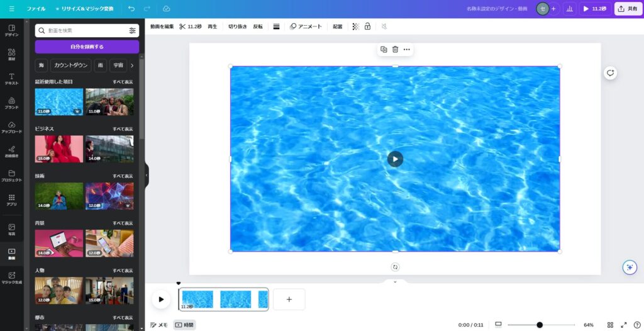Click the undo arrow in top bar
The height and width of the screenshot is (331, 644).
pos(131,9)
